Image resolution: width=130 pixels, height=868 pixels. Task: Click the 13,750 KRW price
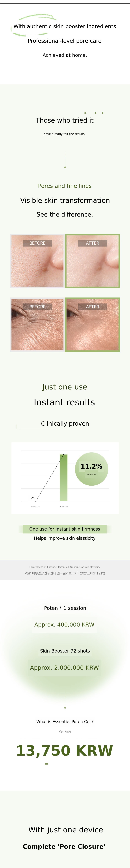click(65, 751)
